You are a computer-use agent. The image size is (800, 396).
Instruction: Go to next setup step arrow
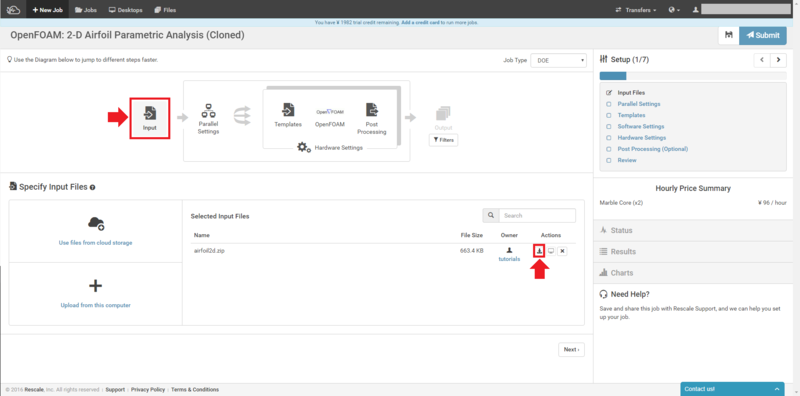(x=778, y=60)
